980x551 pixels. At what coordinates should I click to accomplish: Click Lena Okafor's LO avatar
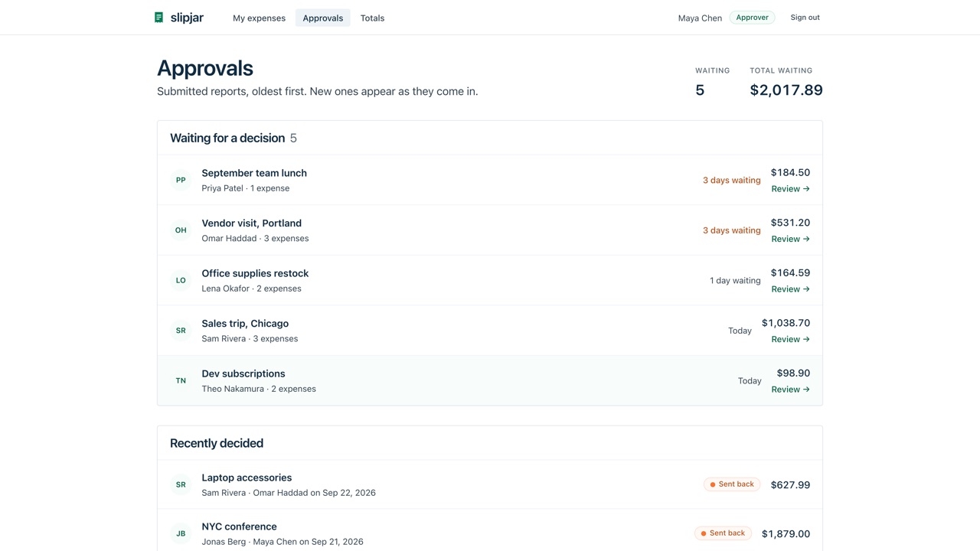(181, 280)
